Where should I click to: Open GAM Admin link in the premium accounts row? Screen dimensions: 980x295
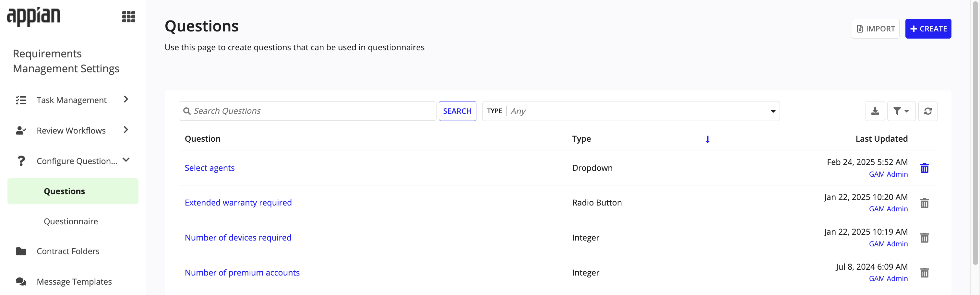[x=888, y=278]
